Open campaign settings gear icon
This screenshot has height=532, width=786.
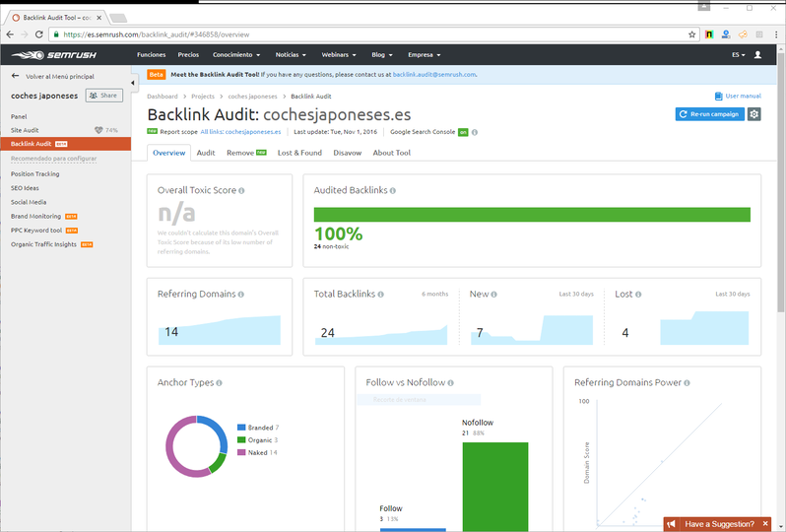point(753,114)
